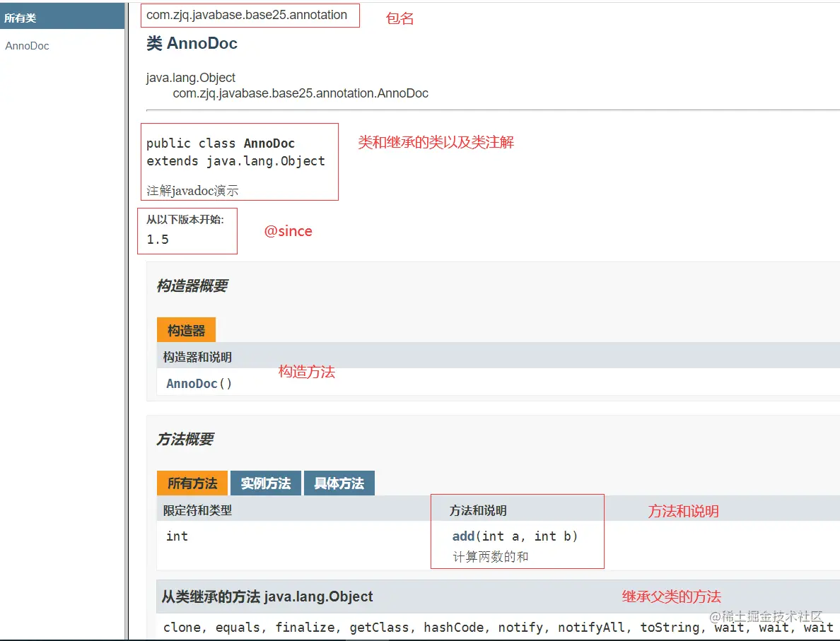840x641 pixels.
Task: Click the 从以下版本开始 label
Action: click(x=185, y=220)
